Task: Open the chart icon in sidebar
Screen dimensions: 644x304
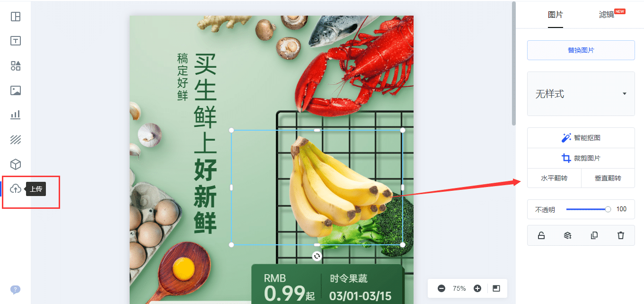Action: [16, 115]
